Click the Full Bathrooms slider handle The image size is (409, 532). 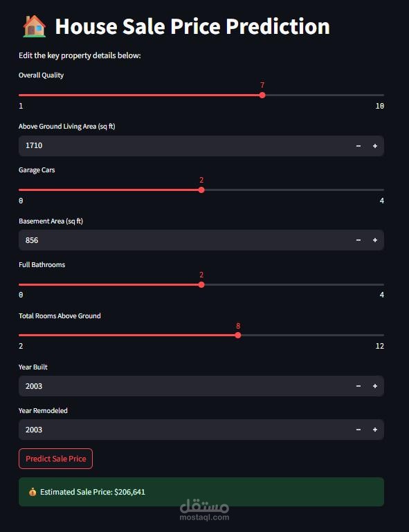point(201,284)
